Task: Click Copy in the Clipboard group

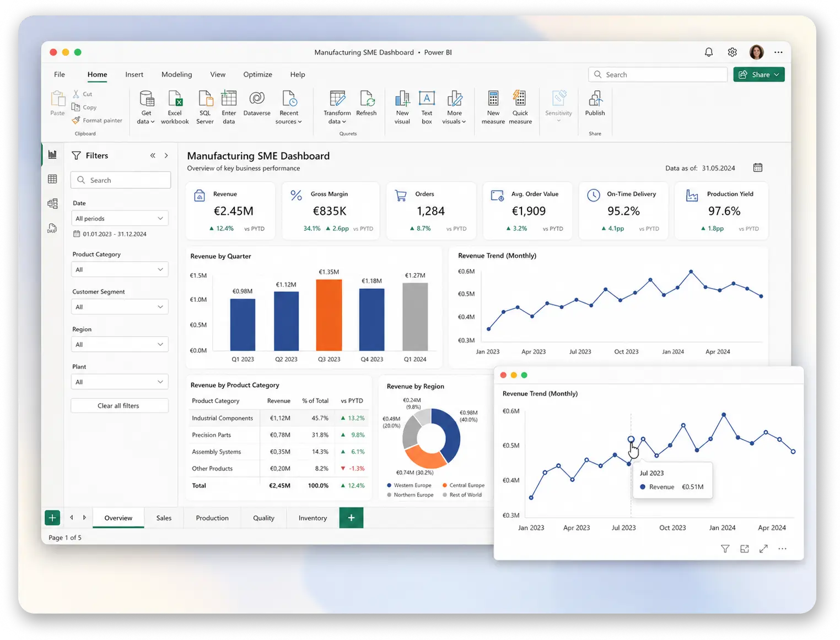Action: 84,107
